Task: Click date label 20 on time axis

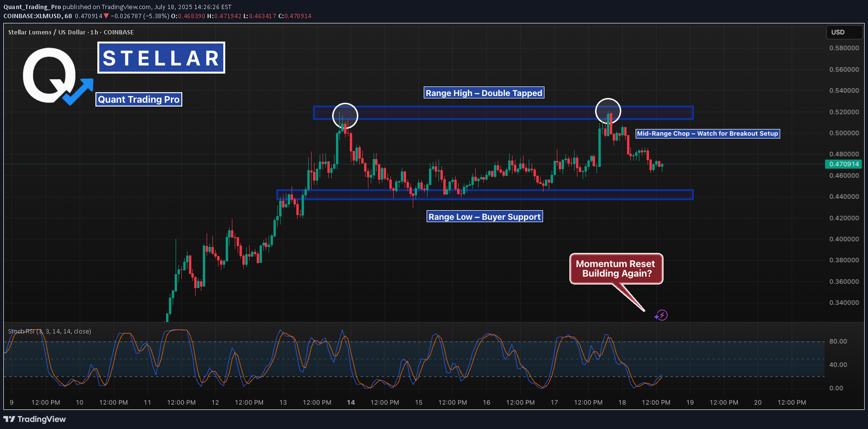Action: click(x=757, y=402)
